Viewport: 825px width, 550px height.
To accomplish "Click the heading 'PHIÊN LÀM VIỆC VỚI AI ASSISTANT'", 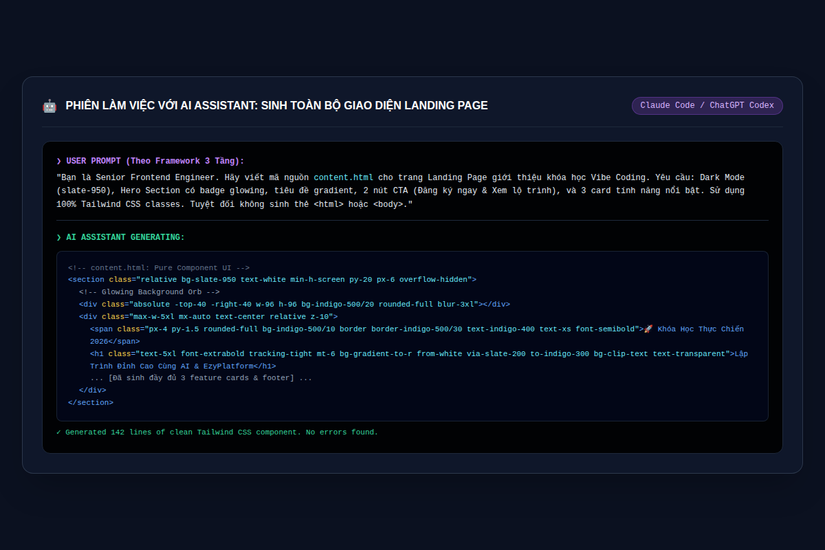I will click(x=277, y=106).
